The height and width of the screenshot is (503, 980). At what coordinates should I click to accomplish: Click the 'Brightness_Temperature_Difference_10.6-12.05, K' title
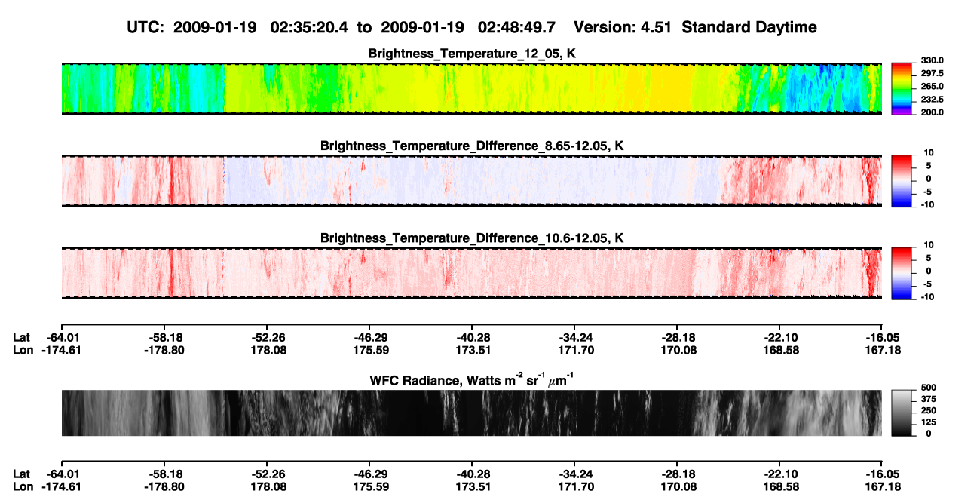(472, 238)
